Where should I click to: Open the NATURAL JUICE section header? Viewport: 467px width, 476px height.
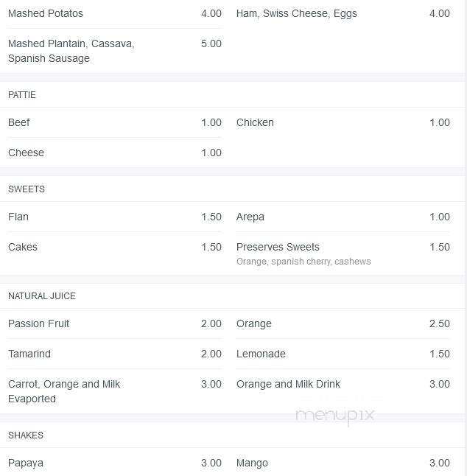point(42,296)
